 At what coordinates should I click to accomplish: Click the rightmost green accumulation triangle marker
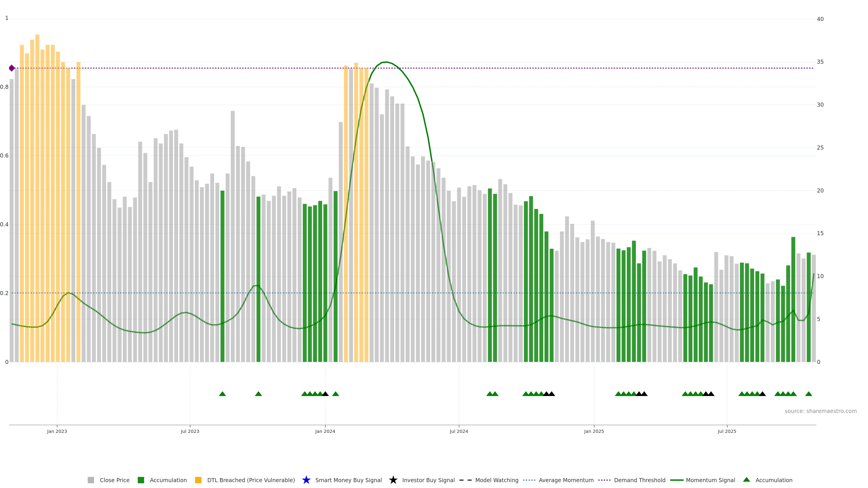[808, 394]
